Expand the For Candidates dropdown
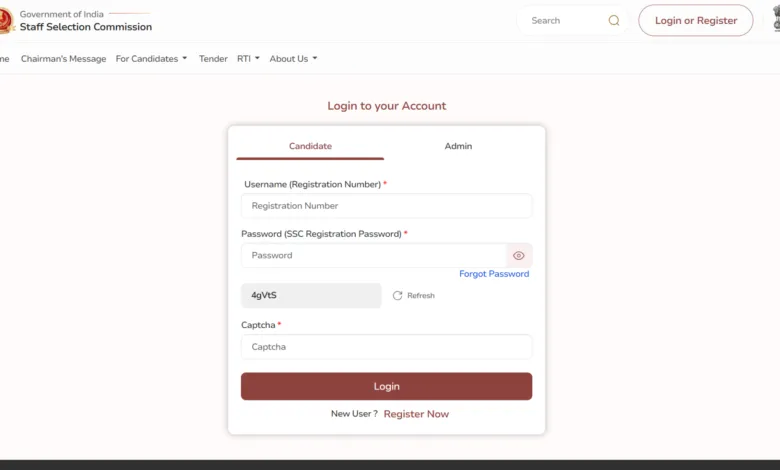The image size is (780, 470). click(151, 59)
